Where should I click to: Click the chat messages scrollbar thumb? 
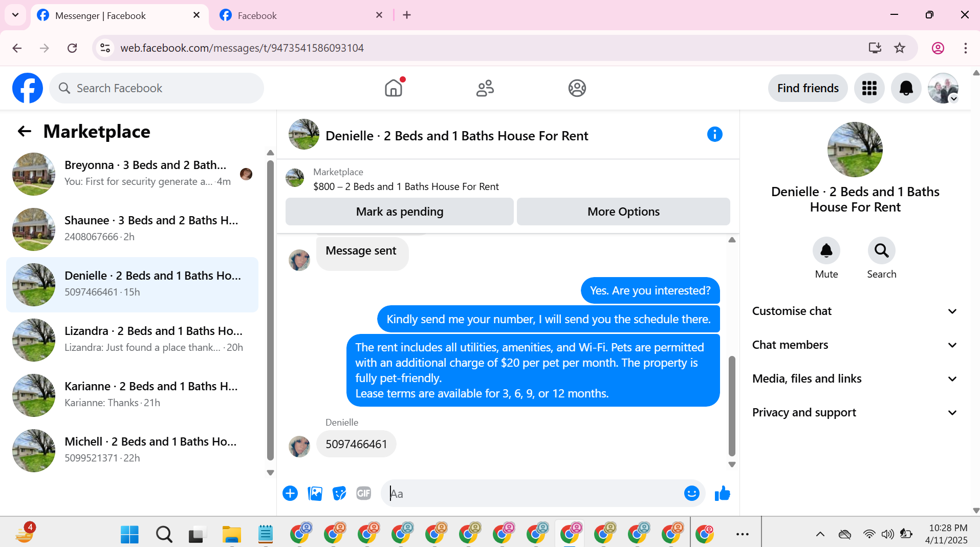tap(732, 406)
